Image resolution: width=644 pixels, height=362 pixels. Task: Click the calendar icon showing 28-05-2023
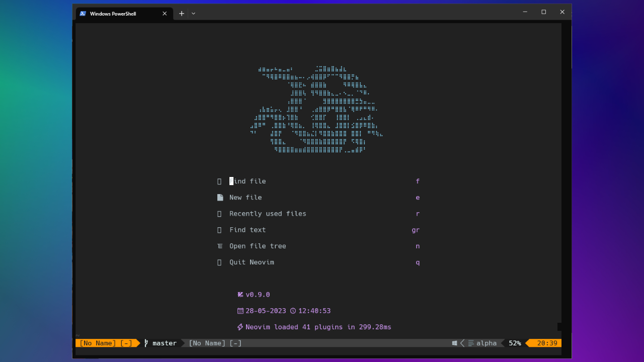[x=240, y=311]
